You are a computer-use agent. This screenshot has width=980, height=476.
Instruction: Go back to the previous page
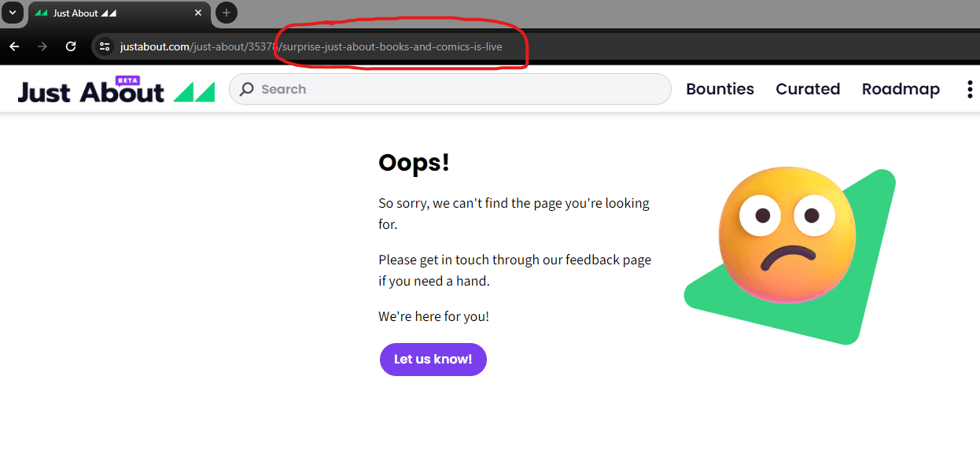pos(14,46)
